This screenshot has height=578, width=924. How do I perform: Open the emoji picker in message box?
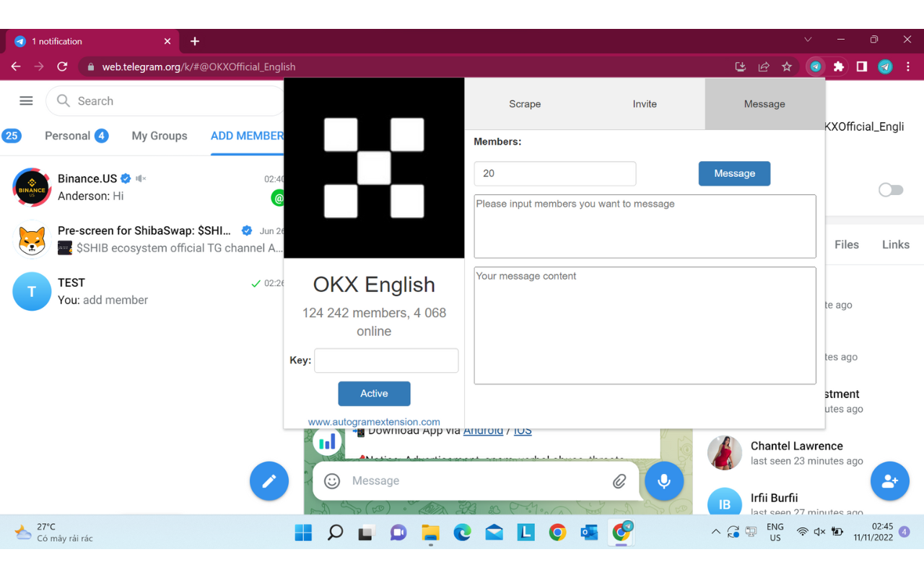pos(332,481)
